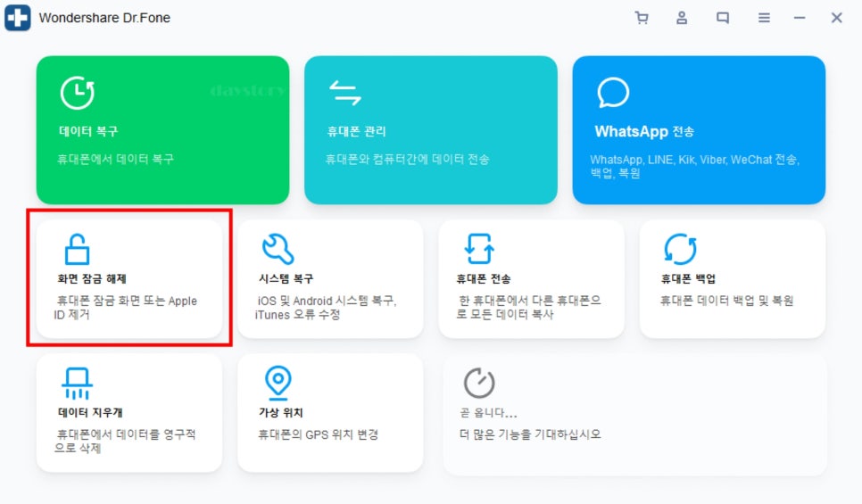Select the 휴대폰 전송 label
862x504 pixels.
pyautogui.click(x=484, y=278)
